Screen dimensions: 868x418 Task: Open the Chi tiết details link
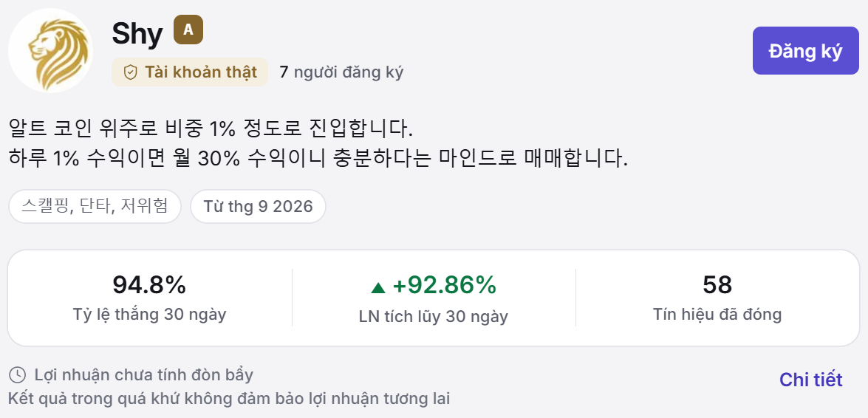(x=811, y=380)
